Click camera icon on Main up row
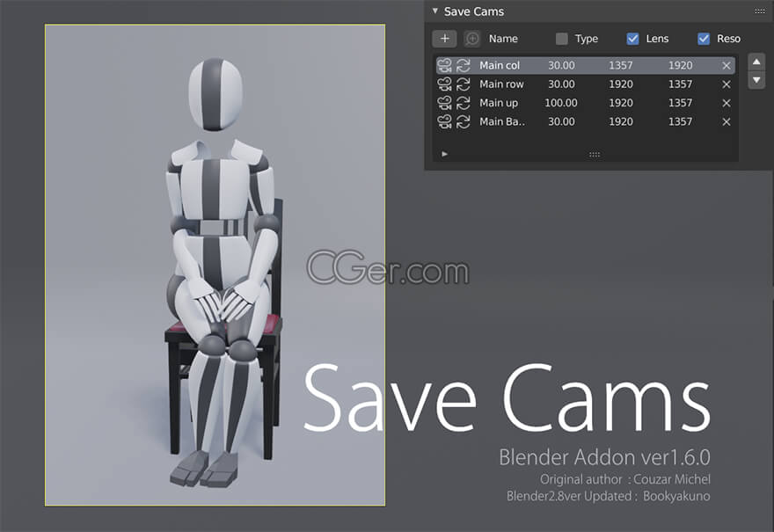 [x=445, y=103]
